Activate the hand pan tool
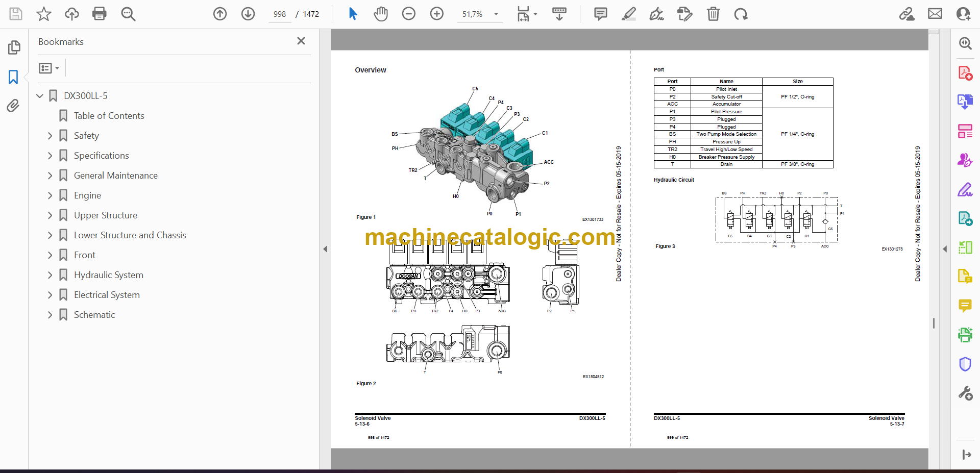 [381, 14]
